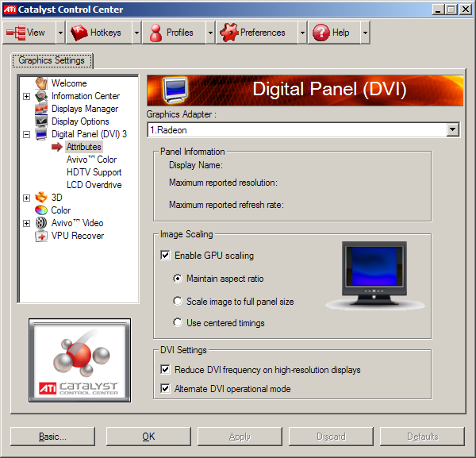Select the Displays Manager monitor icon
This screenshot has height=458, width=476.
(41, 109)
